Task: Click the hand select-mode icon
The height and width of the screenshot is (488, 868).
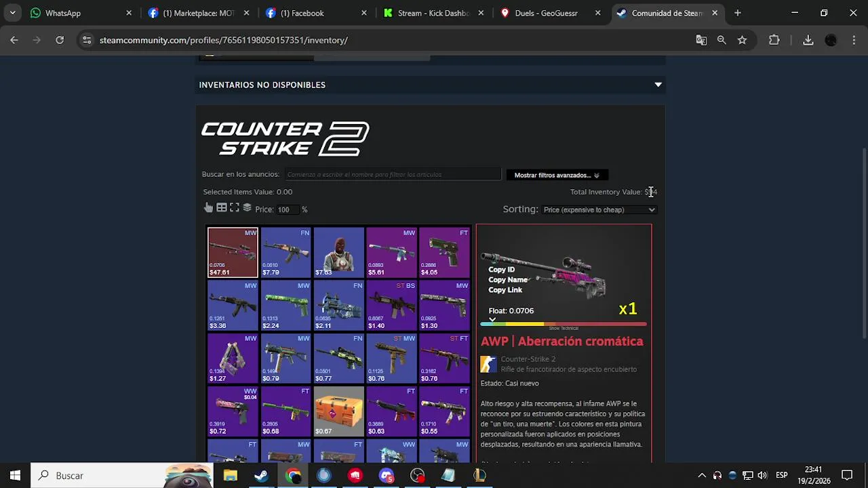Action: click(208, 208)
